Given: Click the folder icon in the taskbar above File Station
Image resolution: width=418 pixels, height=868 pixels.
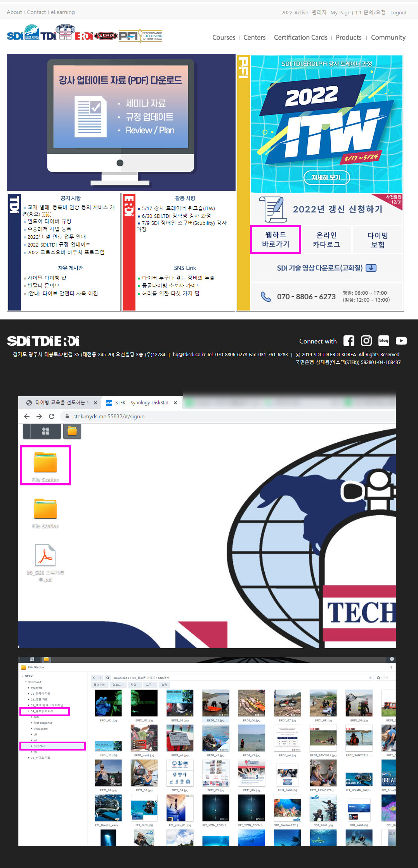Looking at the screenshot, I should tap(46, 659).
